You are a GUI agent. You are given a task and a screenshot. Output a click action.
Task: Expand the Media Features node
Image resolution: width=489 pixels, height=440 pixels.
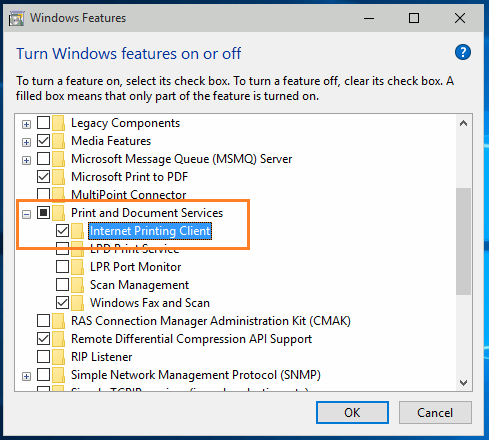pyautogui.click(x=26, y=142)
